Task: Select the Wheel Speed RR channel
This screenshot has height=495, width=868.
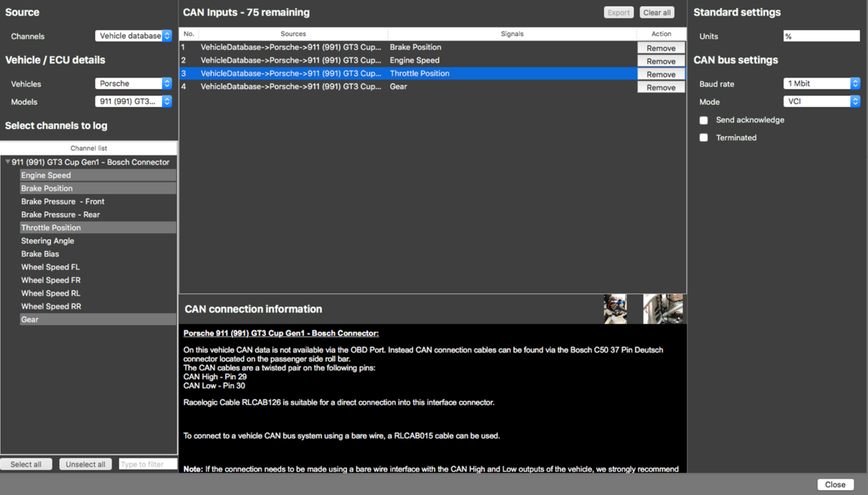Action: [x=98, y=306]
